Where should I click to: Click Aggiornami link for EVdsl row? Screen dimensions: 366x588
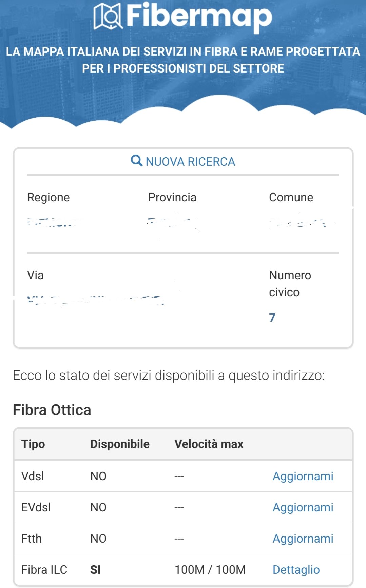click(303, 507)
